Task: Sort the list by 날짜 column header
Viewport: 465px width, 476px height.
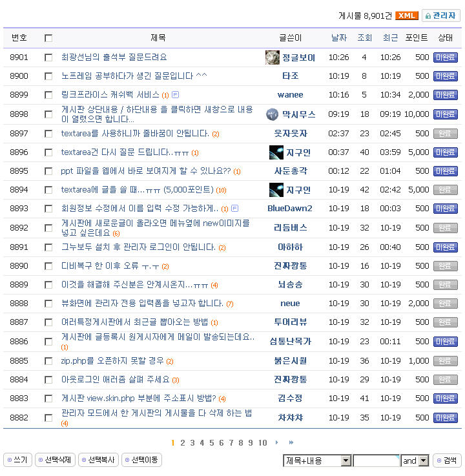Action: click(338, 38)
